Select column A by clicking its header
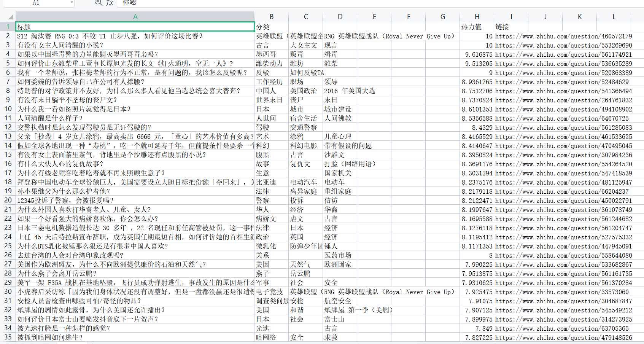 pos(134,16)
